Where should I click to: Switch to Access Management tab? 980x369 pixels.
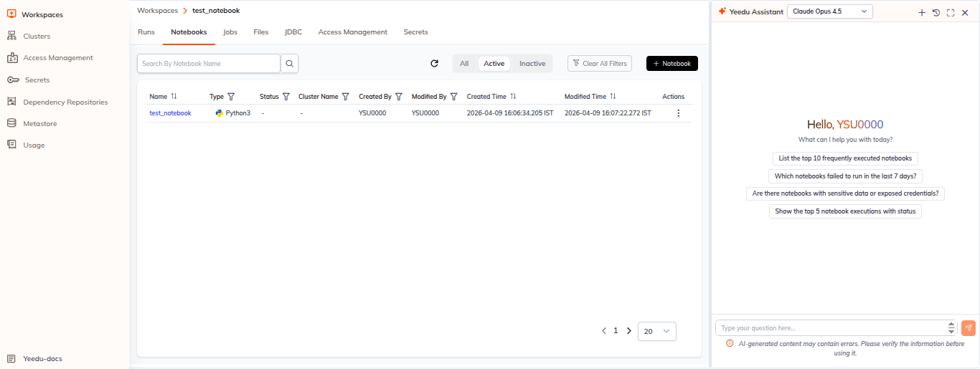click(353, 32)
